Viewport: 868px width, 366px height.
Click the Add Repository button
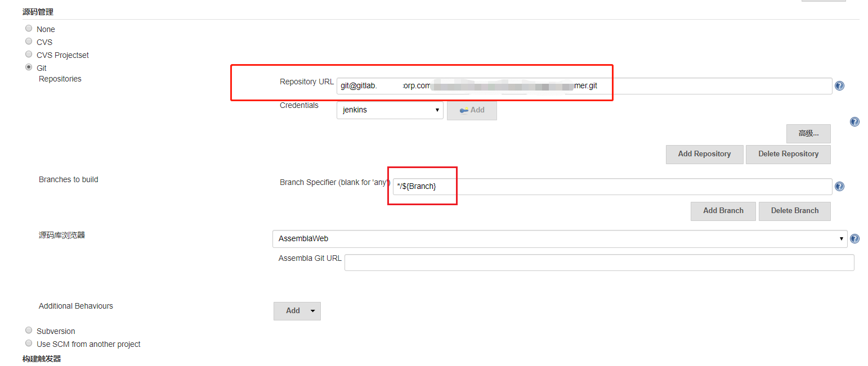[x=704, y=154]
